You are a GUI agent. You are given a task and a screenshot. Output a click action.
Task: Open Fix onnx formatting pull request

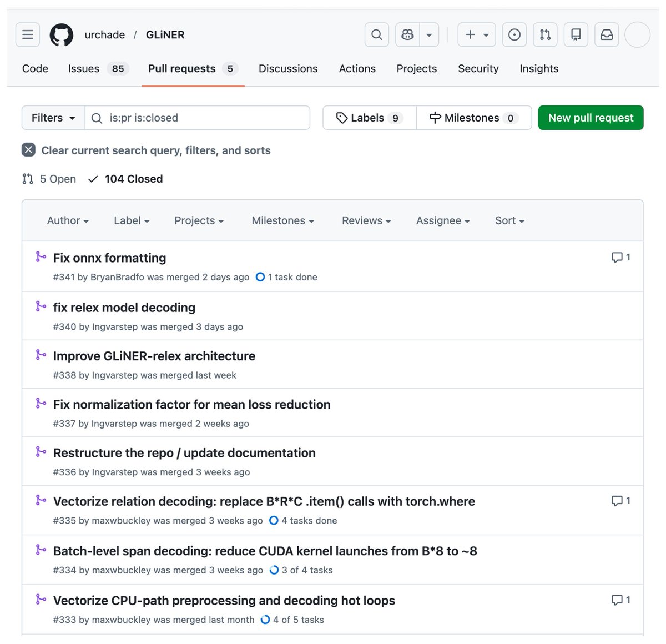pos(109,258)
